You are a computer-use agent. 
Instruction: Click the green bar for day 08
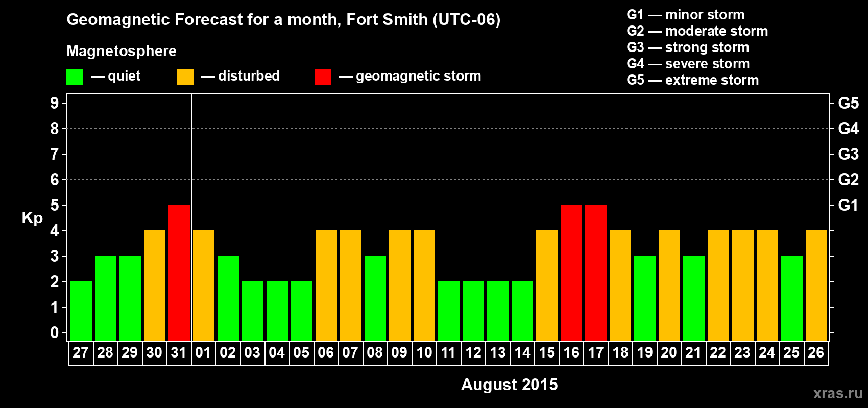coord(375,298)
